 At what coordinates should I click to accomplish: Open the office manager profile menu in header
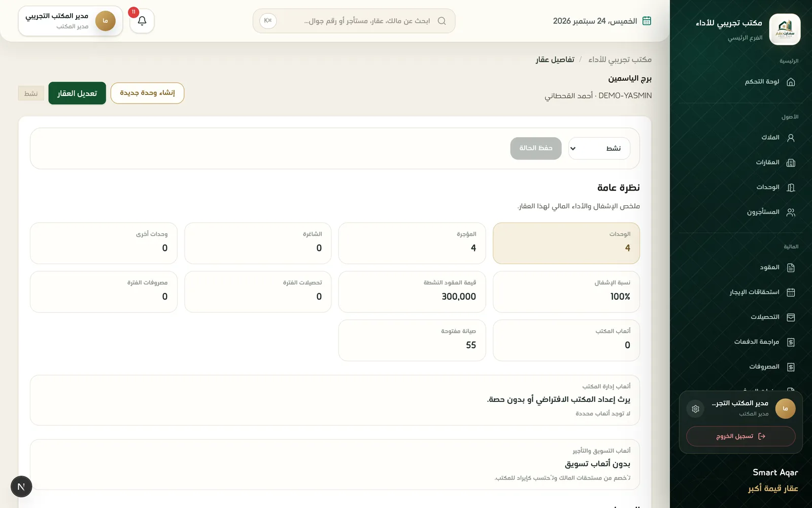tap(71, 21)
